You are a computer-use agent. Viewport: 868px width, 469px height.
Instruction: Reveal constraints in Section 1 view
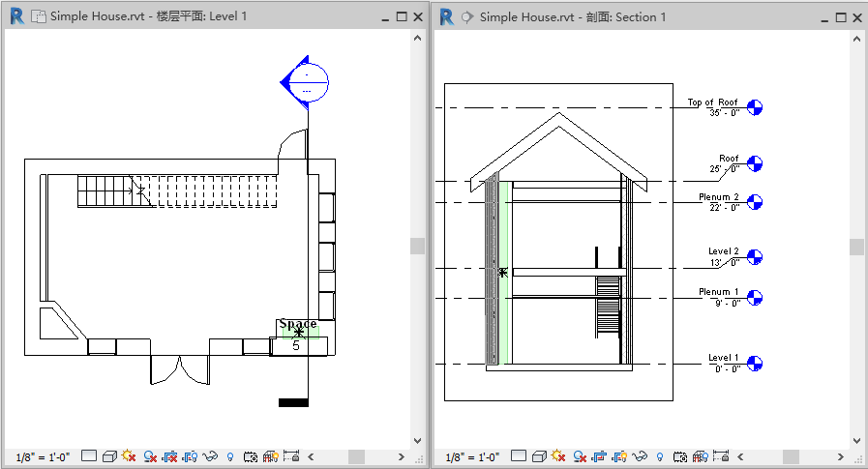pos(721,456)
